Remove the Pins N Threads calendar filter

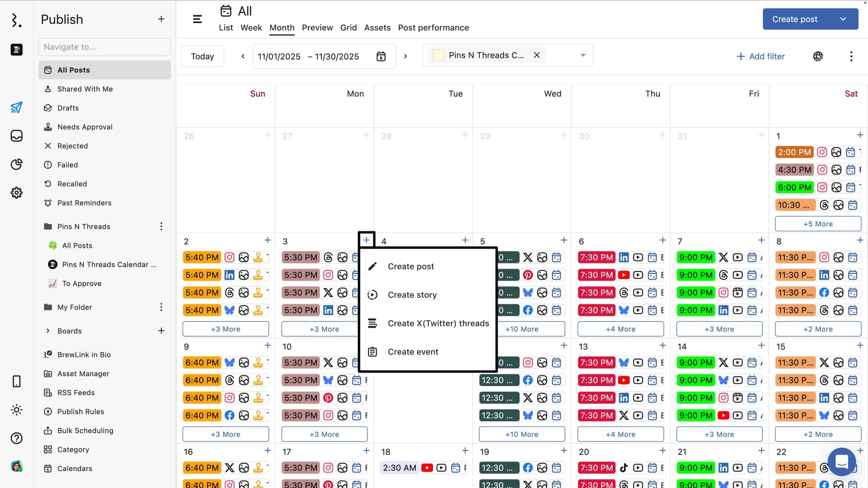point(537,55)
